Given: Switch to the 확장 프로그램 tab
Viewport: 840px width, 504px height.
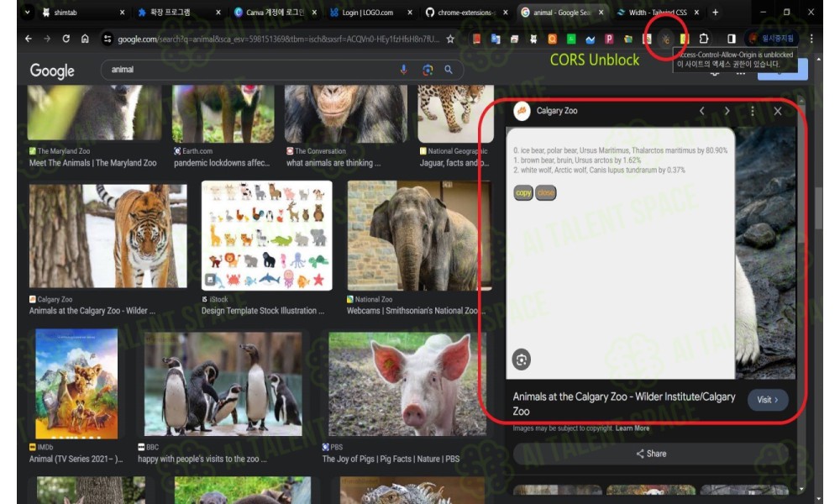Looking at the screenshot, I should (x=178, y=12).
